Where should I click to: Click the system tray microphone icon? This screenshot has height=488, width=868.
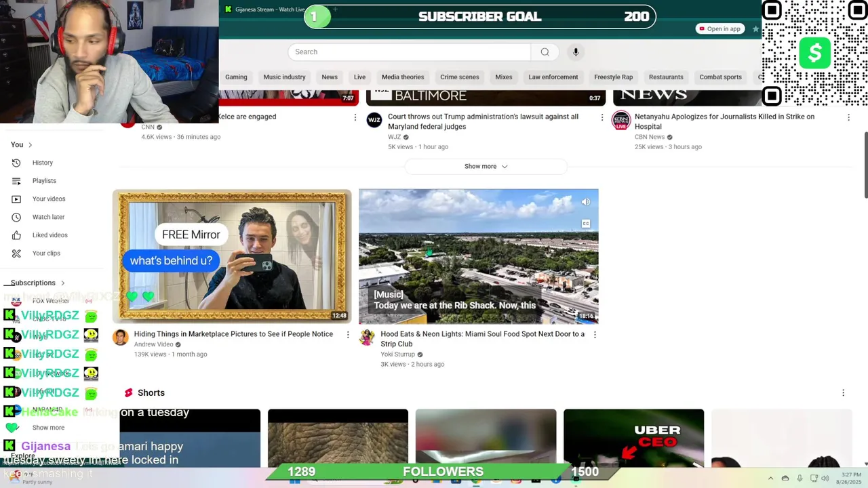click(x=800, y=479)
